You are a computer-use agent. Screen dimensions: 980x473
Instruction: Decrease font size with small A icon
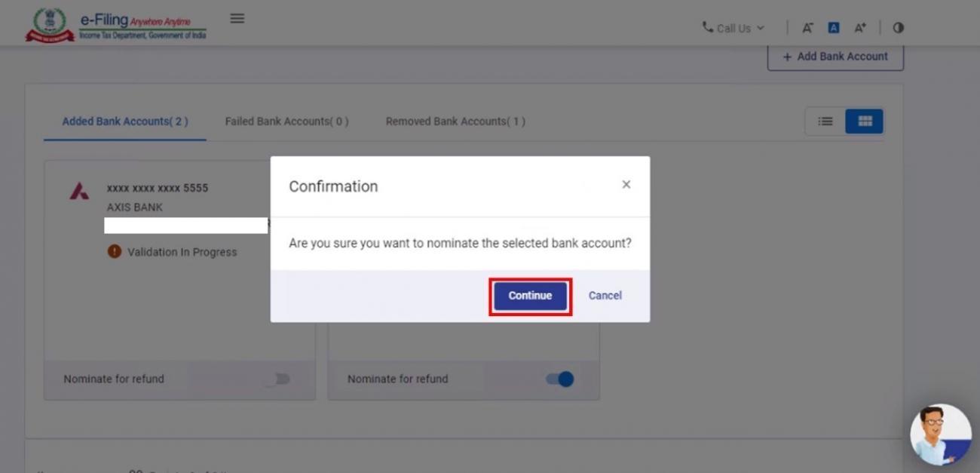click(x=807, y=28)
